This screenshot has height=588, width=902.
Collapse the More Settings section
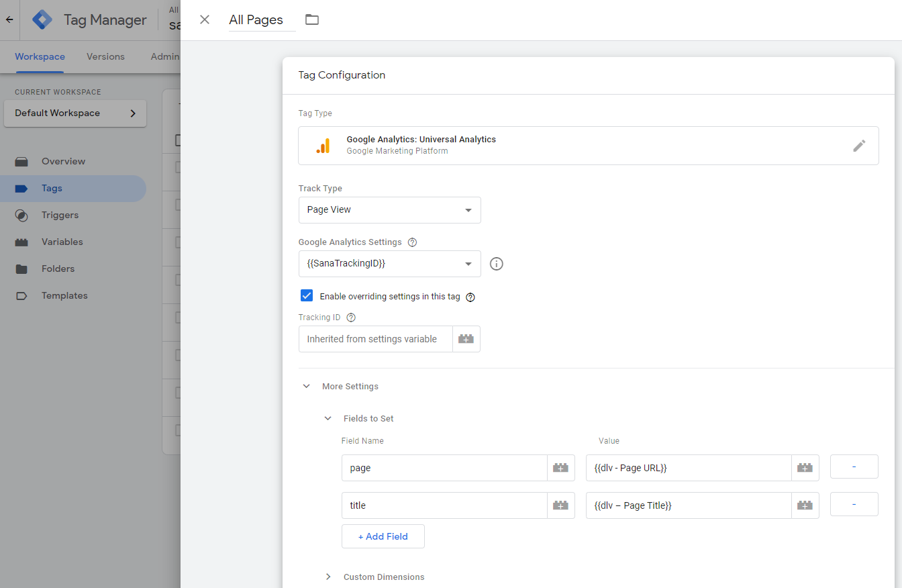pyautogui.click(x=307, y=387)
